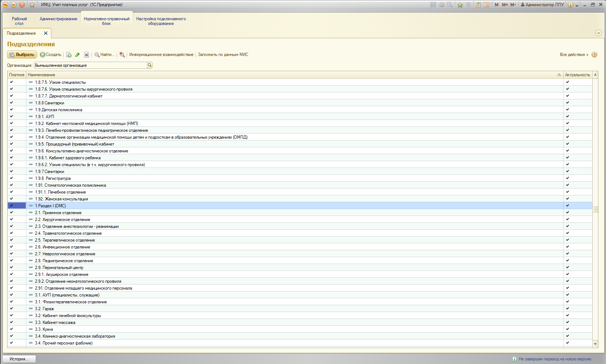Screen dimensions: 606x364
Task: Open Настройка подключаемого оборудования section
Action: [161, 21]
